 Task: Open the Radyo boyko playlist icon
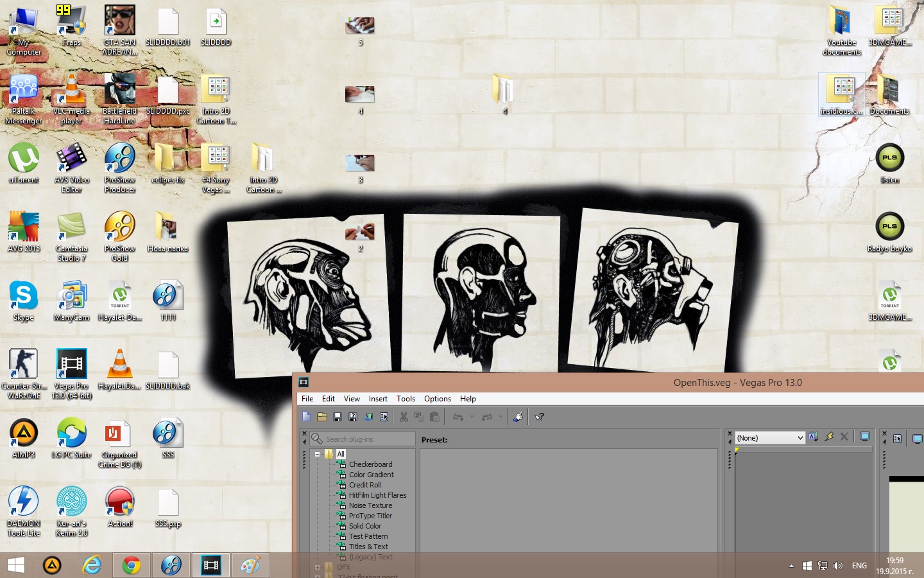[889, 232]
